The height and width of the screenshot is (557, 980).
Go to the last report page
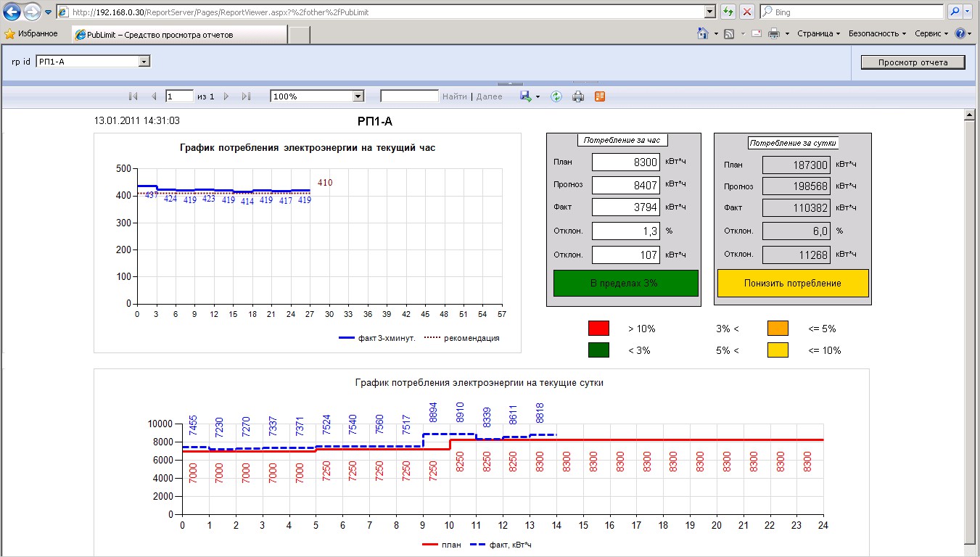(246, 96)
